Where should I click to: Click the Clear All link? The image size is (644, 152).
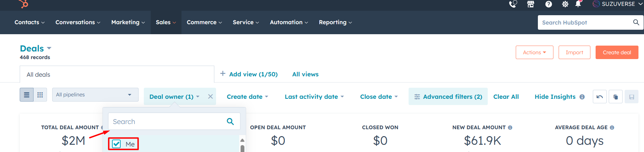pos(506,97)
